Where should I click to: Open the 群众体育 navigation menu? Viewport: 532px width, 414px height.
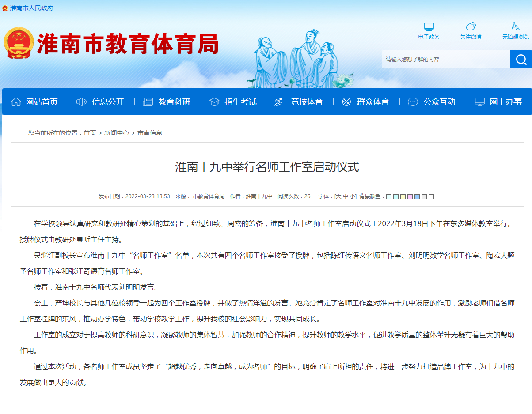pos(373,102)
